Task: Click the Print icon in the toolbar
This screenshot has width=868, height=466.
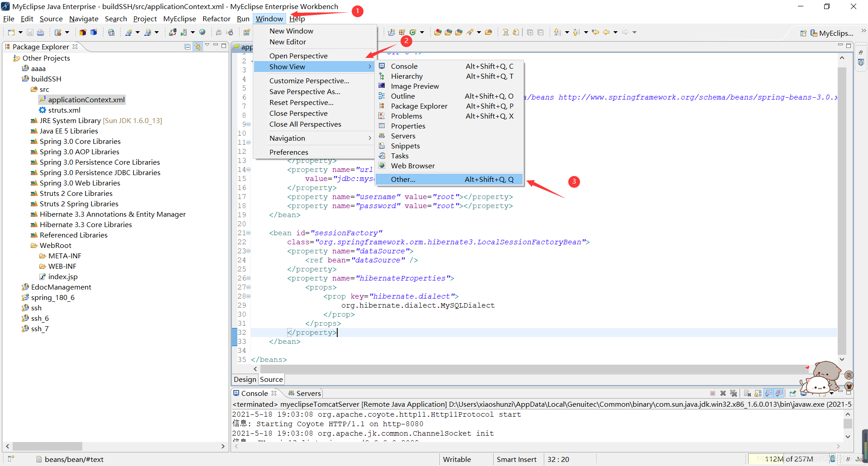Action: tap(40, 32)
